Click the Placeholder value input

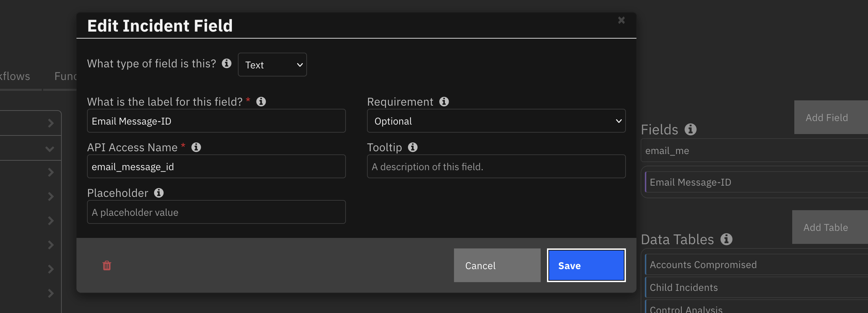[x=216, y=212]
